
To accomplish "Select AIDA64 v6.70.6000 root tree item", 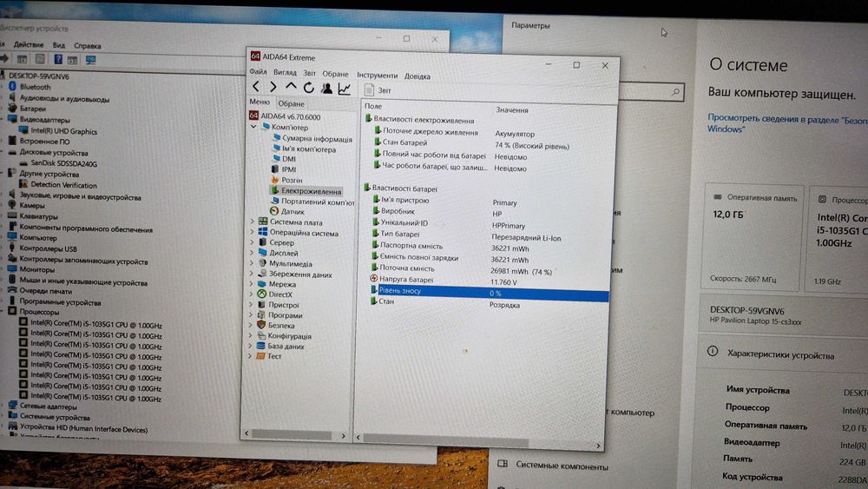I will coord(285,116).
